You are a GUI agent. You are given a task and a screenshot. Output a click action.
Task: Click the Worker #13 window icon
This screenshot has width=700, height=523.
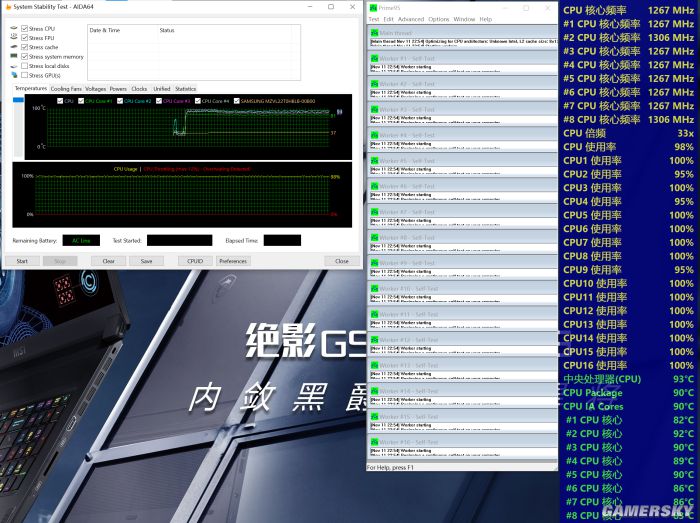pos(374,365)
